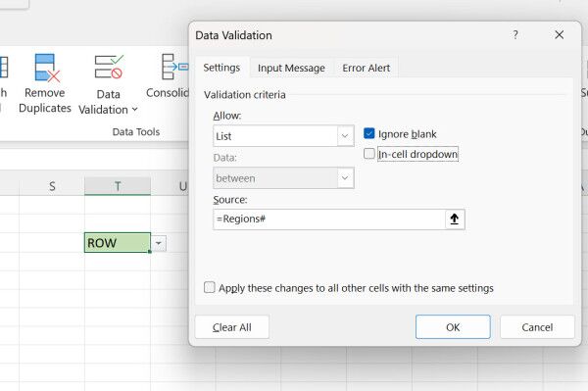The image size is (588, 391).
Task: Switch to the Error Alert tab
Action: (366, 68)
